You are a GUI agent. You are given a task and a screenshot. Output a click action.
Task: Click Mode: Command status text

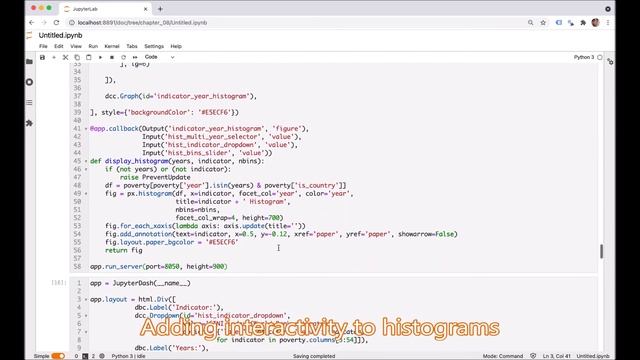[502, 356]
